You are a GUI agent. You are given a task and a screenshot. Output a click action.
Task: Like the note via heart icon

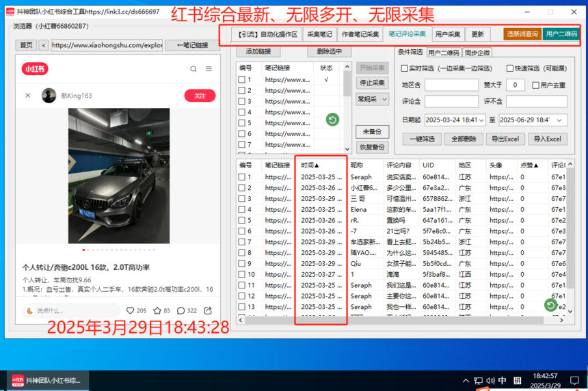tap(130, 310)
